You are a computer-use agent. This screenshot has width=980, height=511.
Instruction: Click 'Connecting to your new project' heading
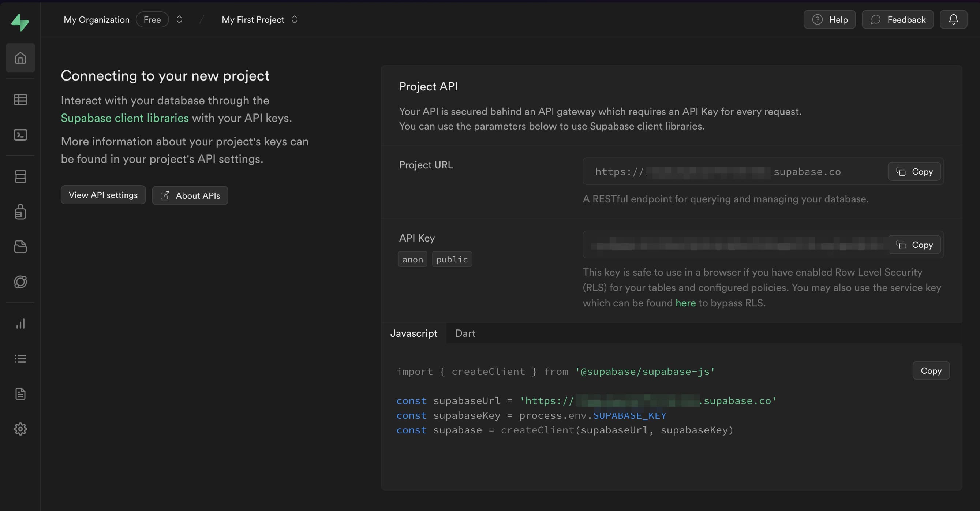point(165,76)
